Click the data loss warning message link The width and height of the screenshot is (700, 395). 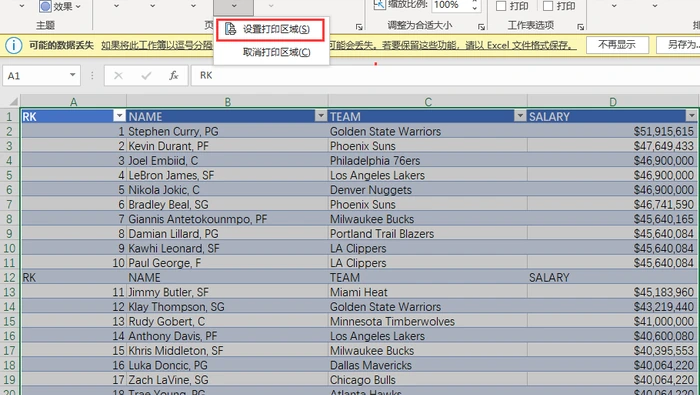click(338, 46)
